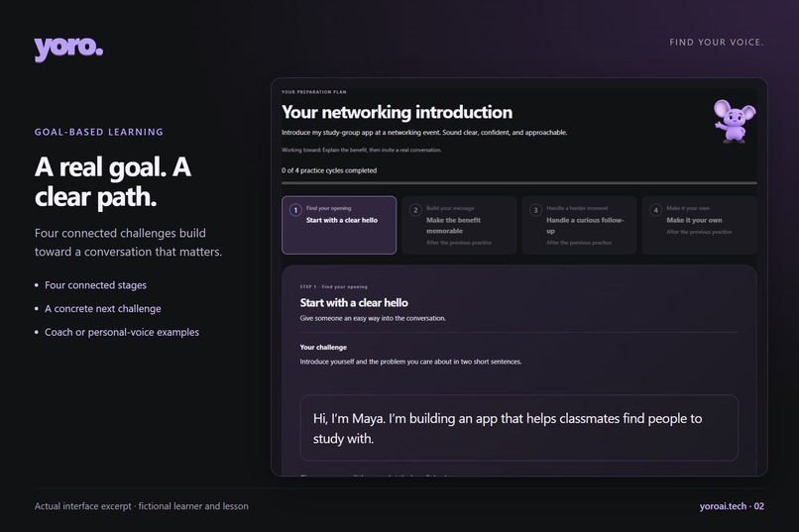Viewport: 799px width, 532px height.
Task: Click the circled number 3 step icon
Action: [x=535, y=210]
